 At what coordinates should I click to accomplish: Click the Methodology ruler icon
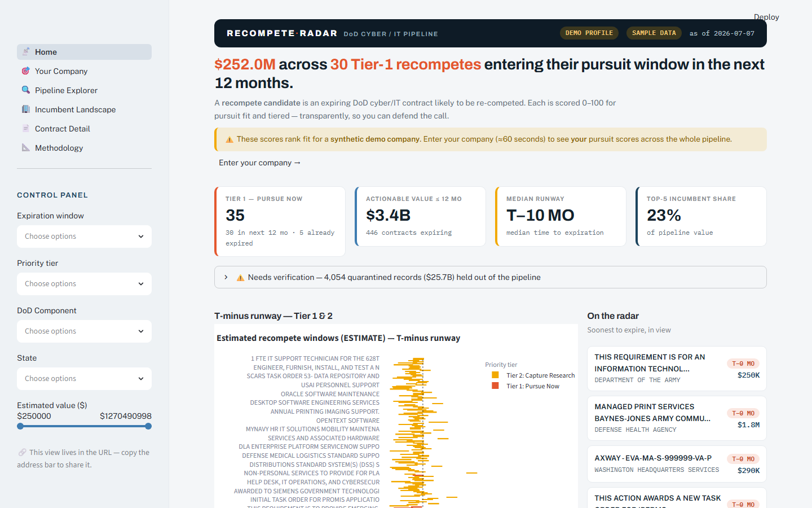click(x=26, y=147)
